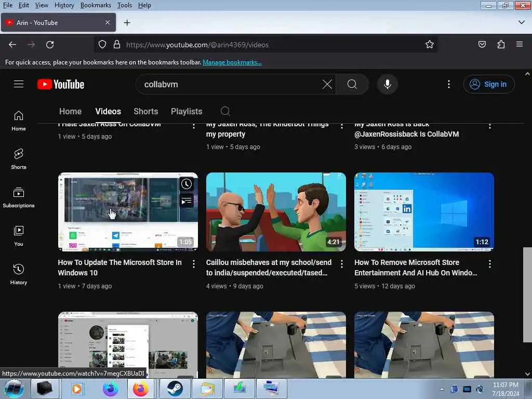Open YouTube settings three-dot menu
Screen dimensions: 532x399
(448, 84)
